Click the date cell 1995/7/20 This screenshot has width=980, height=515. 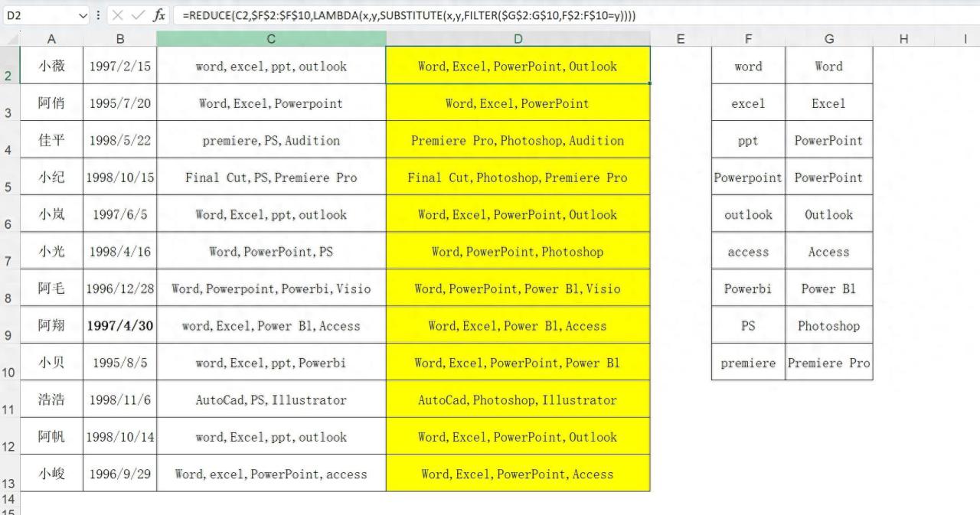(120, 103)
